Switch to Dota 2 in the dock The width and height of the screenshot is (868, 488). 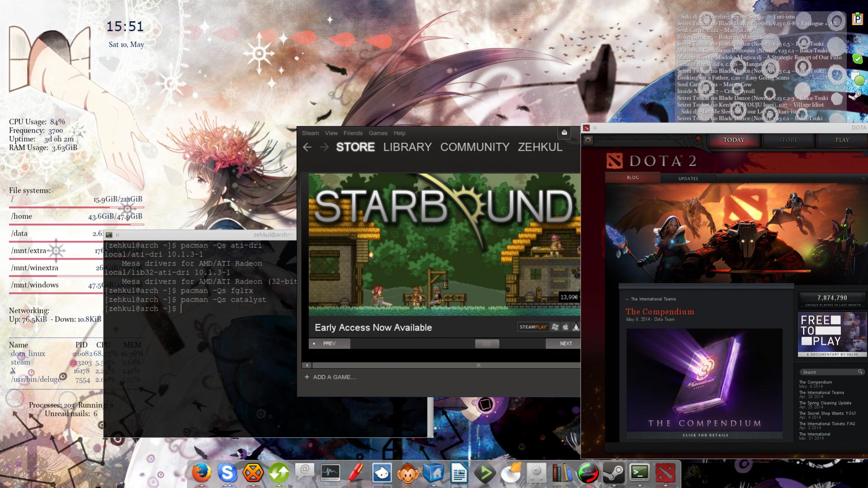coord(665,473)
